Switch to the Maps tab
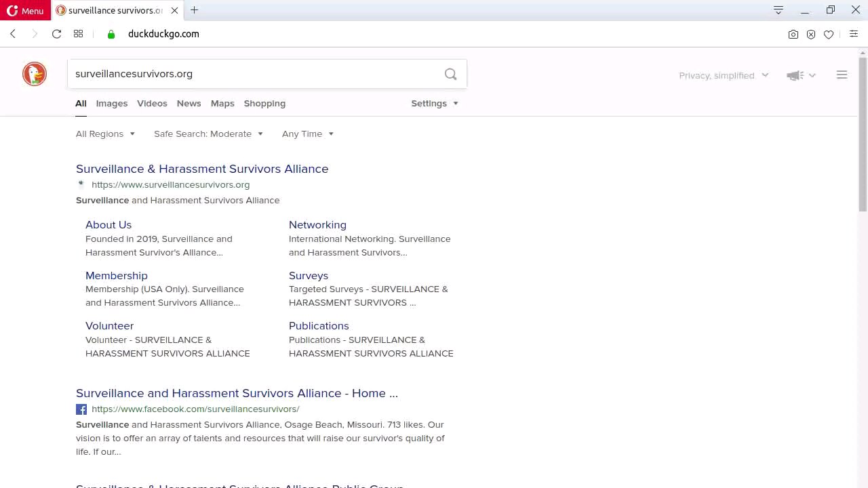This screenshot has height=488, width=868. coord(222,104)
